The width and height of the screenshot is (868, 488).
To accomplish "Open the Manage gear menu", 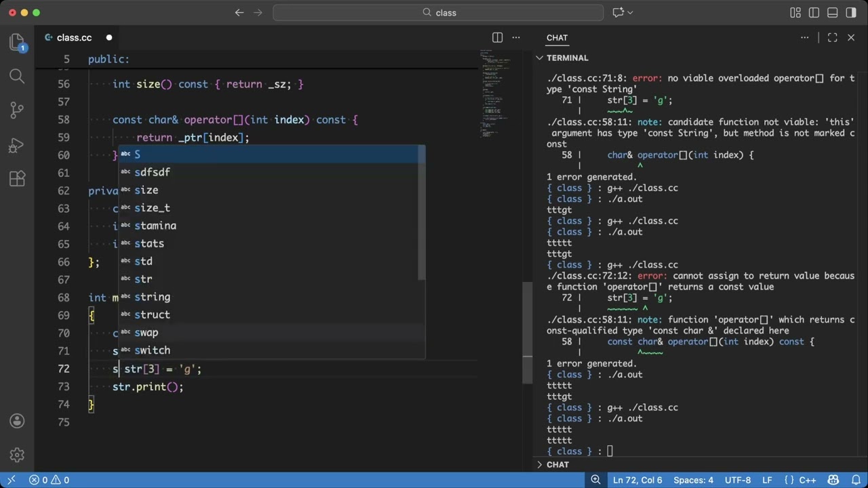I will point(17,455).
